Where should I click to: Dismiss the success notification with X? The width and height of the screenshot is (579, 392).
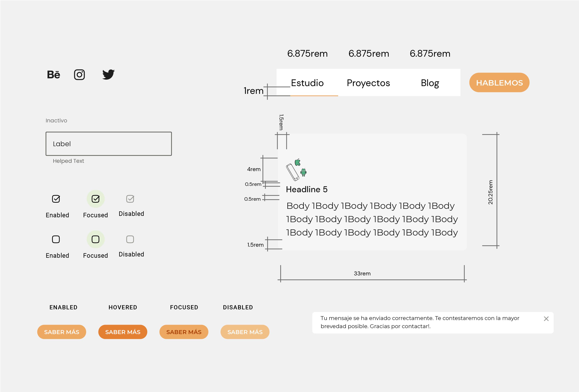pyautogui.click(x=546, y=319)
